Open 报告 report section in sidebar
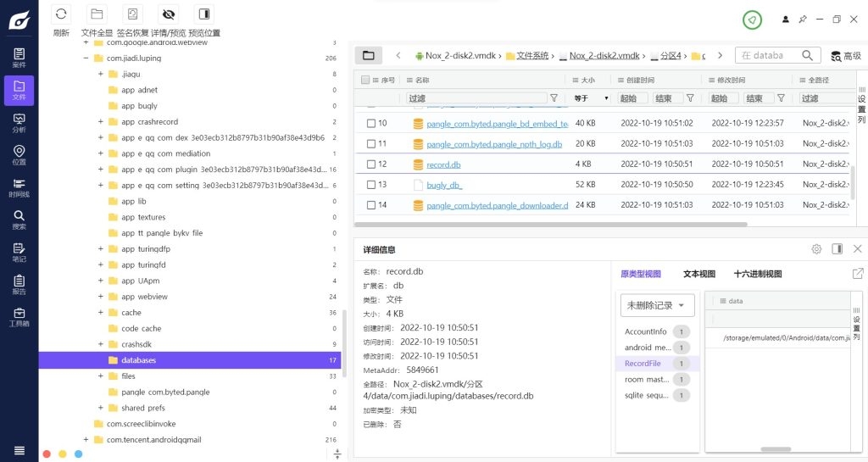The height and width of the screenshot is (462, 868). click(19, 284)
